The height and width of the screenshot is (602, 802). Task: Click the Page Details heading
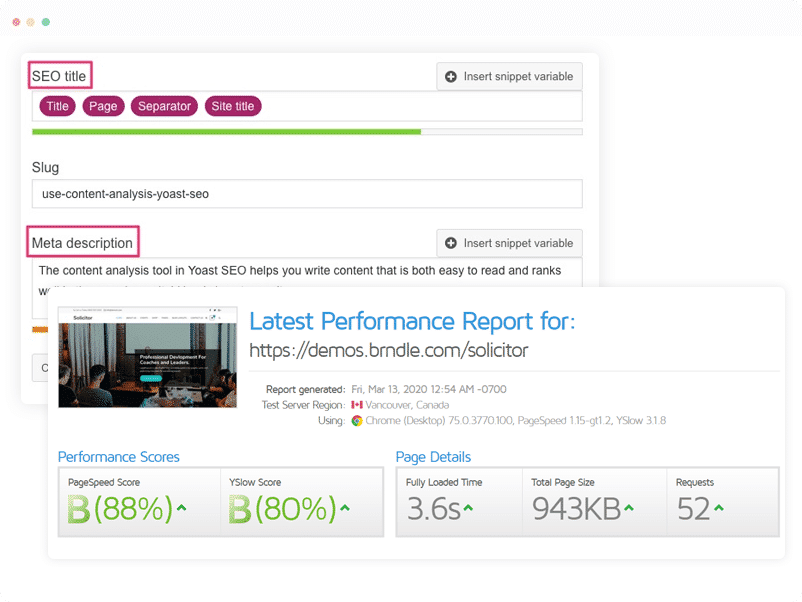click(x=433, y=457)
